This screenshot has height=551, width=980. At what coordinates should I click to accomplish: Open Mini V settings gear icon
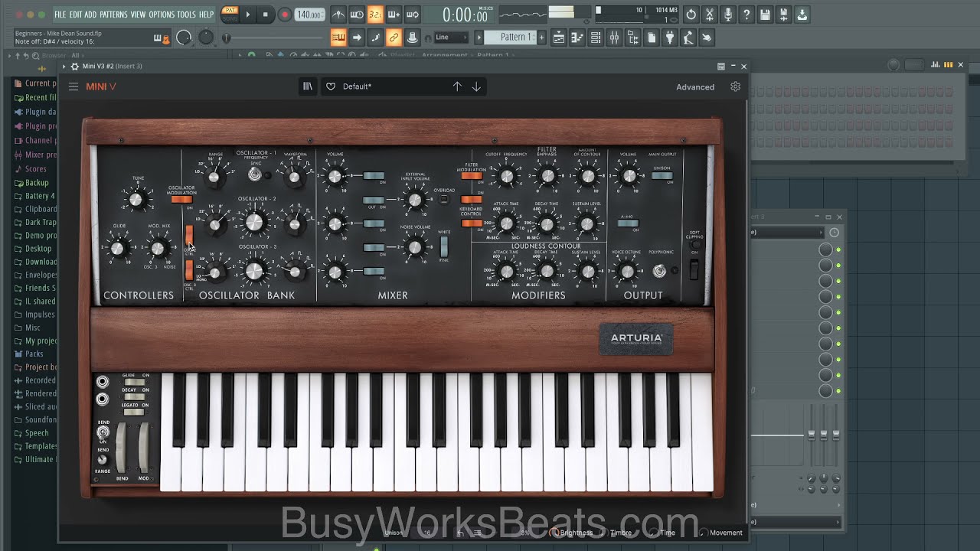click(735, 86)
